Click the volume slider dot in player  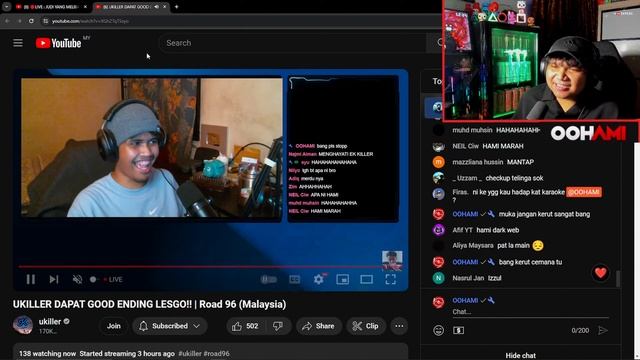tap(93, 280)
